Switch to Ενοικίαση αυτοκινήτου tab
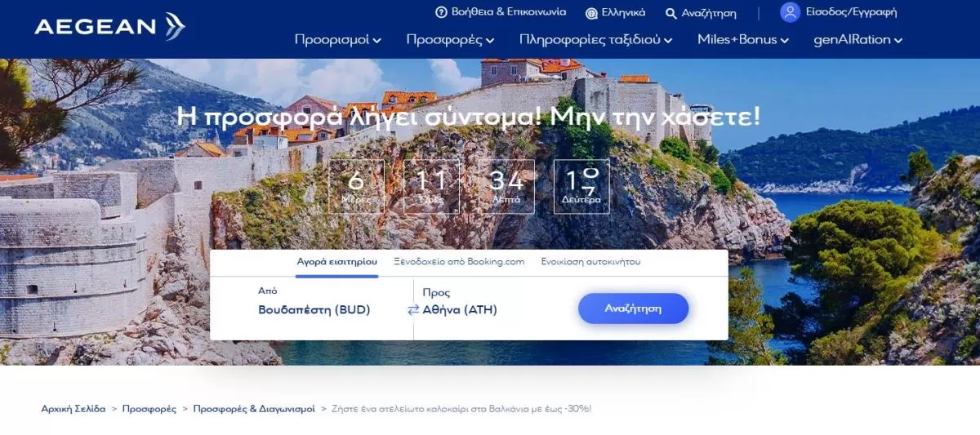Viewport: 980px width, 435px height. click(590, 262)
